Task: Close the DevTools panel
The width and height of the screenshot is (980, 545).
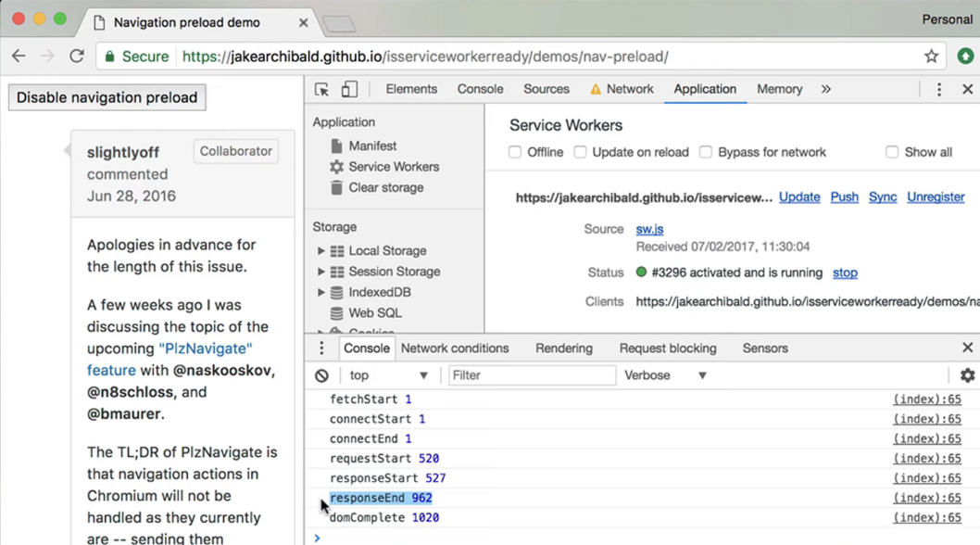Action: [x=968, y=90]
